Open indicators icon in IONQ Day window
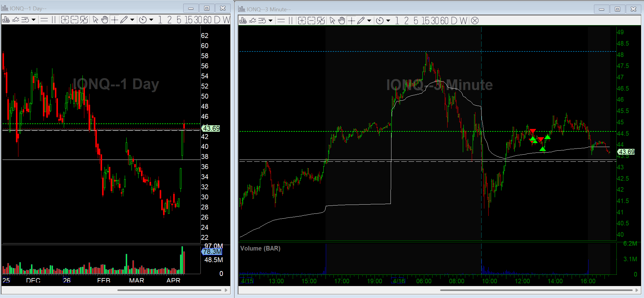This screenshot has height=298, width=644. pos(16,20)
